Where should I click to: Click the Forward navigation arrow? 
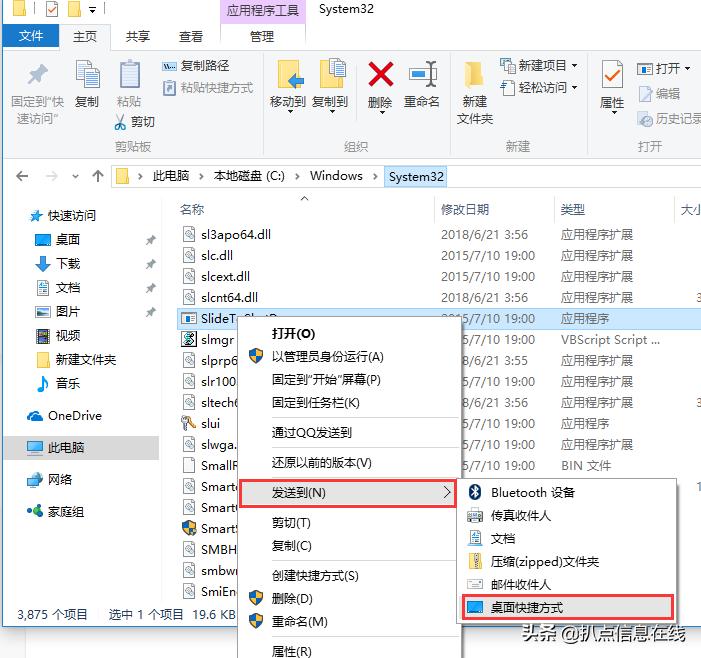point(51,176)
